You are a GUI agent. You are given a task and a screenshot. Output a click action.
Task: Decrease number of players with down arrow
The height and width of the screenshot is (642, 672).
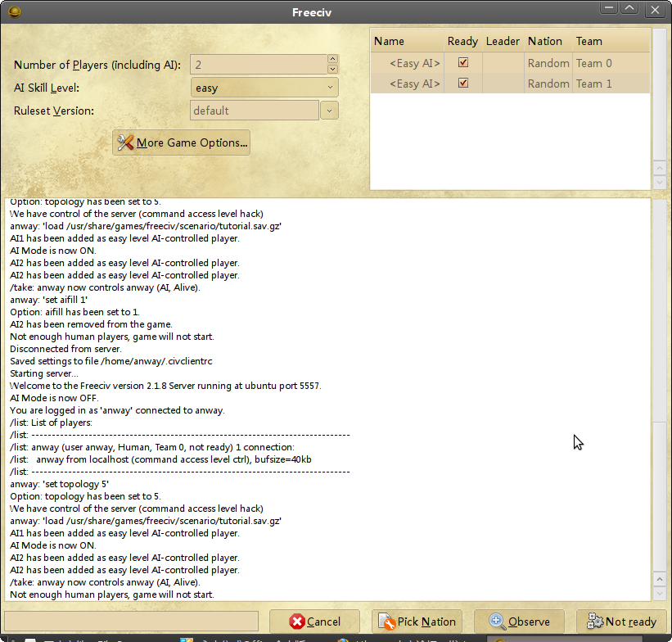(x=332, y=69)
